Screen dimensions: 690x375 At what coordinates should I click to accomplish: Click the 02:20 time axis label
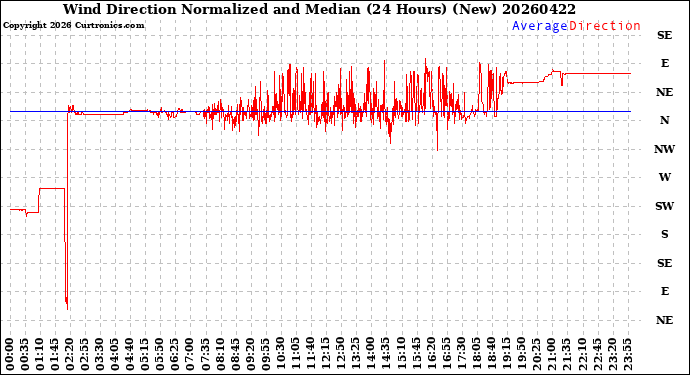pyautogui.click(x=70, y=354)
